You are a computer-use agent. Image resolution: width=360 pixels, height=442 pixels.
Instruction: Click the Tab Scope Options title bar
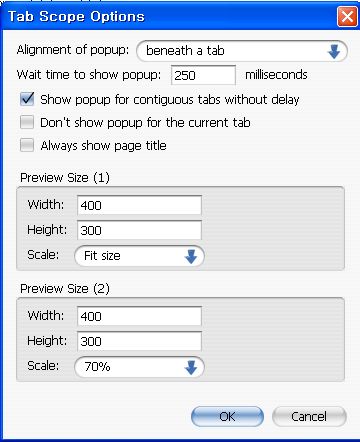click(x=168, y=16)
